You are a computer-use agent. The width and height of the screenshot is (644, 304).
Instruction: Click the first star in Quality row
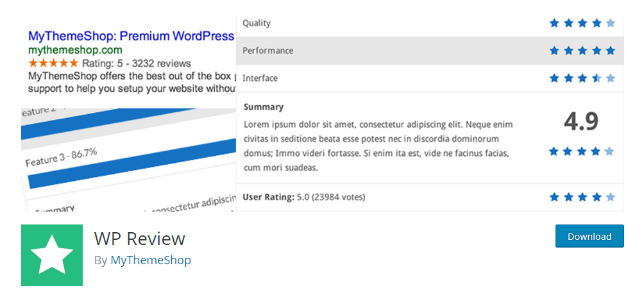pyautogui.click(x=554, y=23)
